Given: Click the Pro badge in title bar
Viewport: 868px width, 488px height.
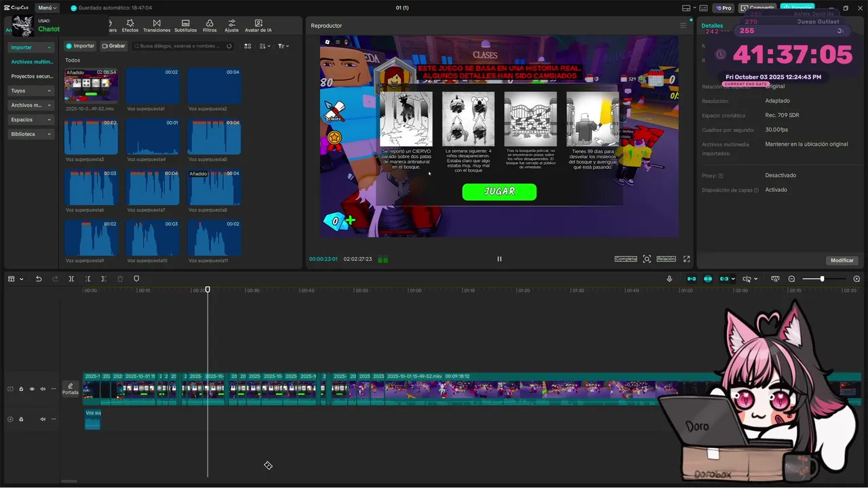Looking at the screenshot, I should [x=724, y=8].
